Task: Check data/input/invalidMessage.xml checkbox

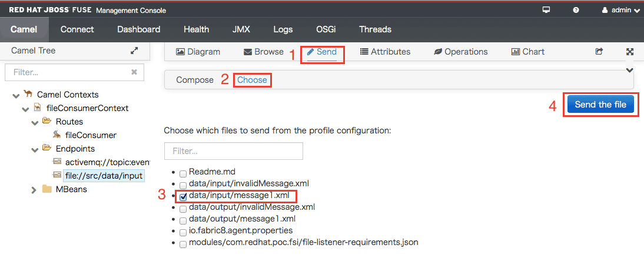Action: 183,185
